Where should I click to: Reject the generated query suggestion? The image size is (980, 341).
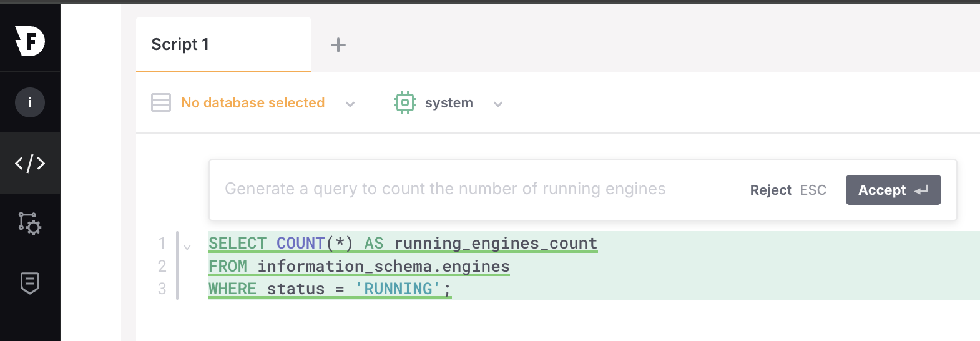pos(788,190)
